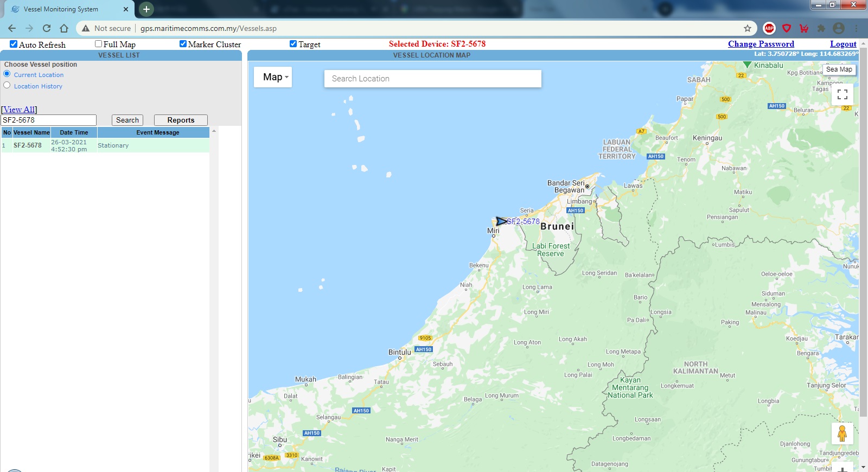
Task: Switch to the Sea Map view
Action: click(x=839, y=69)
